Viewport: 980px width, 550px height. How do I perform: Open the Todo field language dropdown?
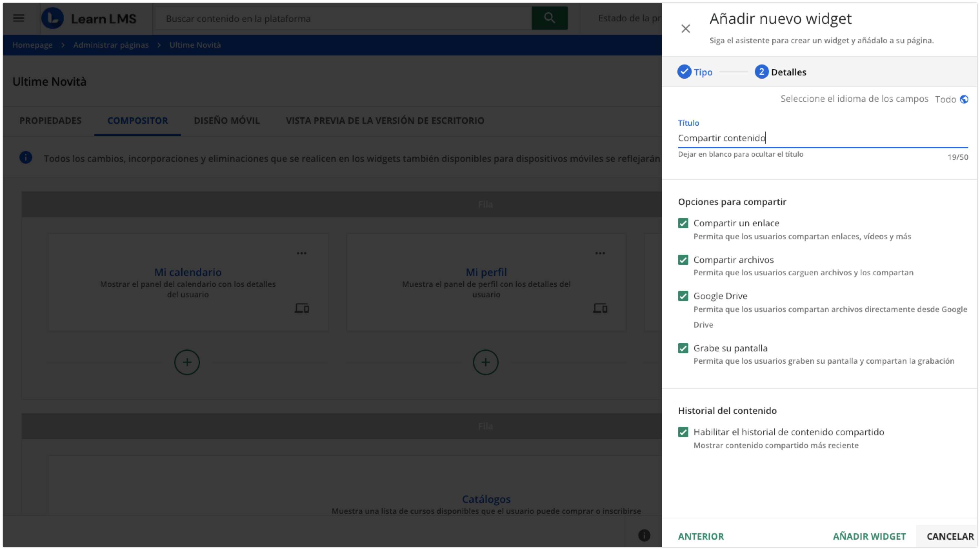pos(945,99)
